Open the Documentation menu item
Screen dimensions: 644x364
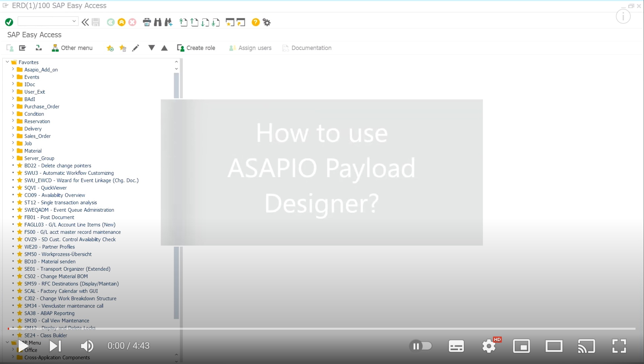[306, 48]
